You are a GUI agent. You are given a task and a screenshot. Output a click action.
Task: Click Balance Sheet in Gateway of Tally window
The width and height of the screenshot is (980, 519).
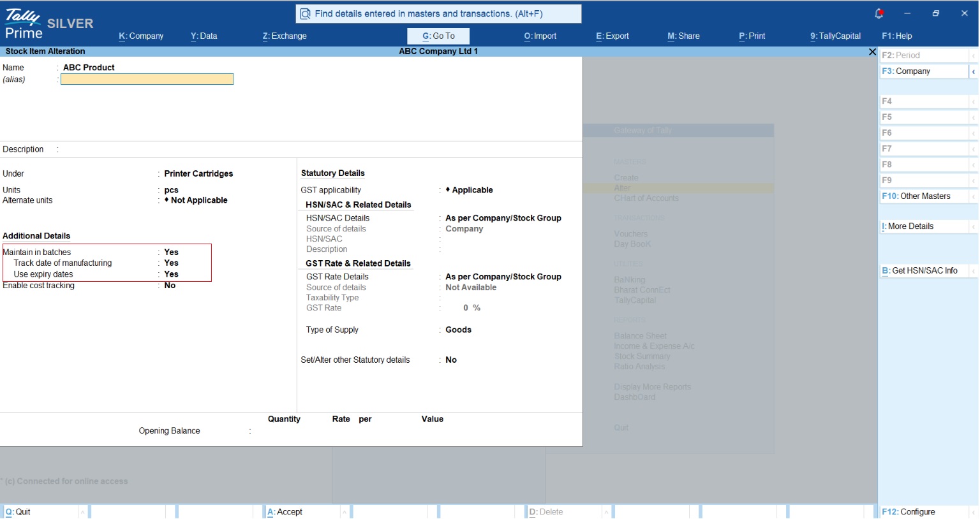(640, 336)
